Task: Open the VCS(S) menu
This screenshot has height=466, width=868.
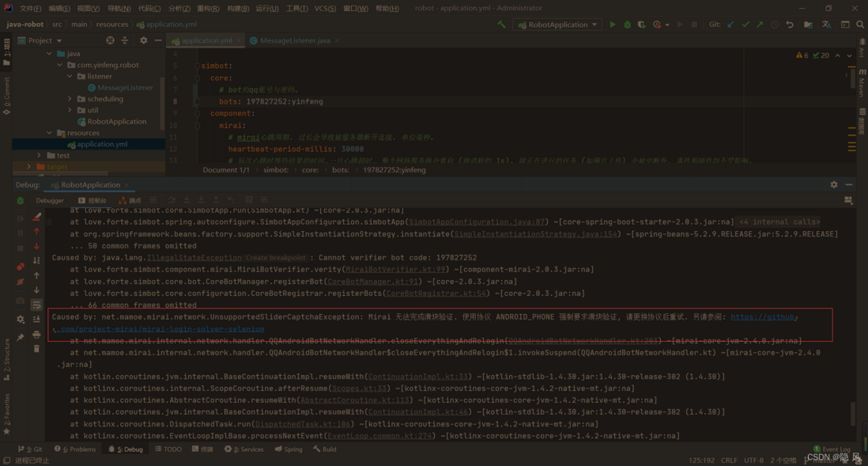Action: point(325,9)
